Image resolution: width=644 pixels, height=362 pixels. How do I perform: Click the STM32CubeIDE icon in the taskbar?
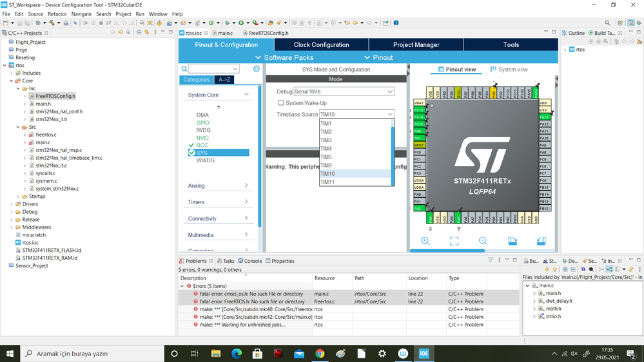coord(424,354)
